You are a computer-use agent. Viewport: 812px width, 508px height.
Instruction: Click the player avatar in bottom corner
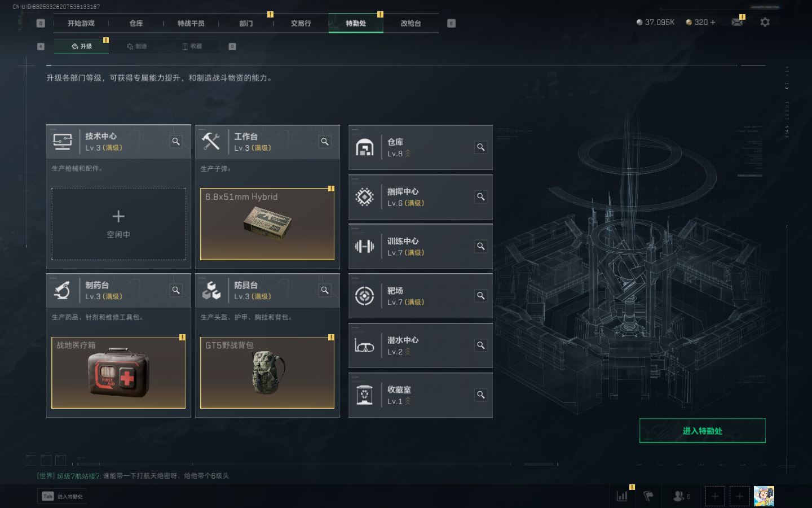coord(764,496)
